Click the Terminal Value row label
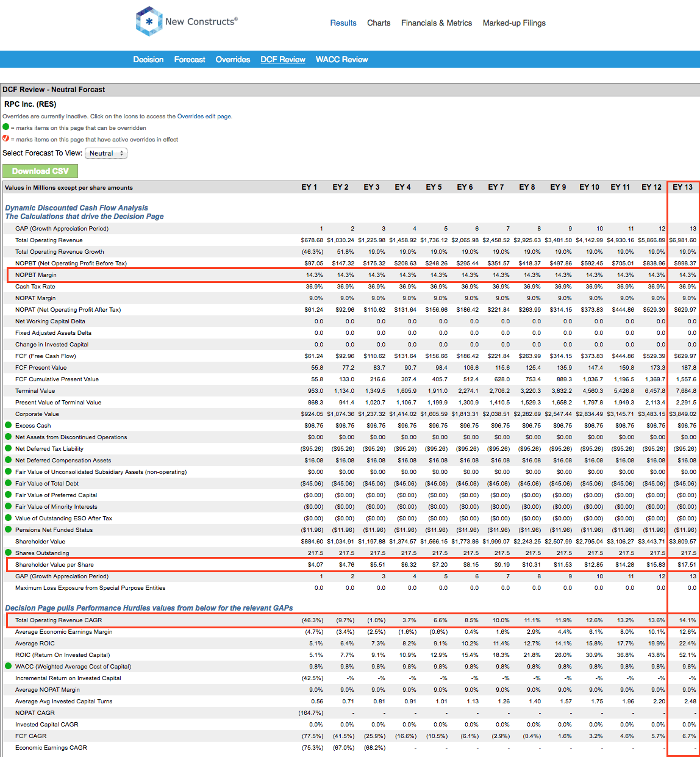Viewport: 700px width, 757px height. click(x=35, y=390)
